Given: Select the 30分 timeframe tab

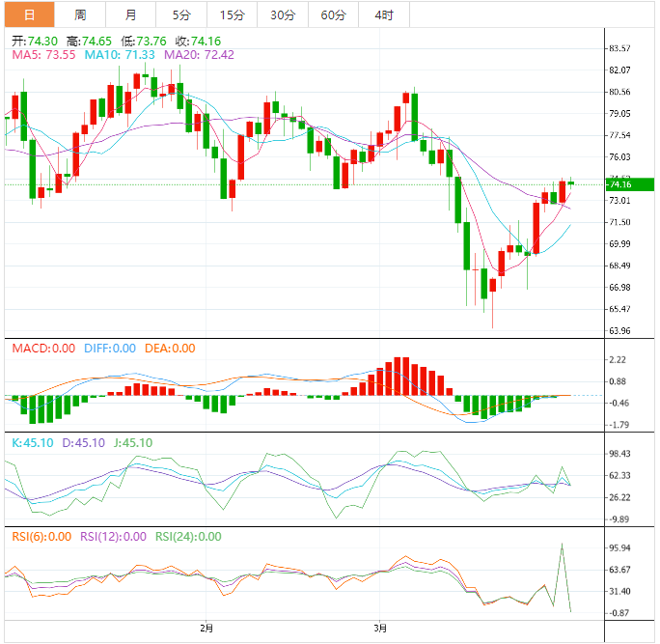Looking at the screenshot, I should [x=283, y=14].
